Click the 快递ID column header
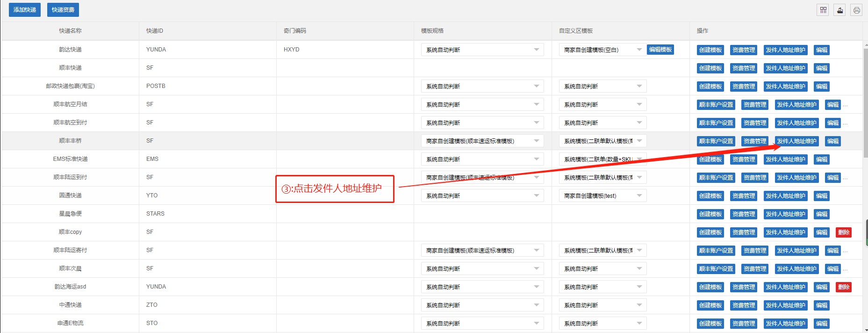868x333 pixels. [x=155, y=31]
